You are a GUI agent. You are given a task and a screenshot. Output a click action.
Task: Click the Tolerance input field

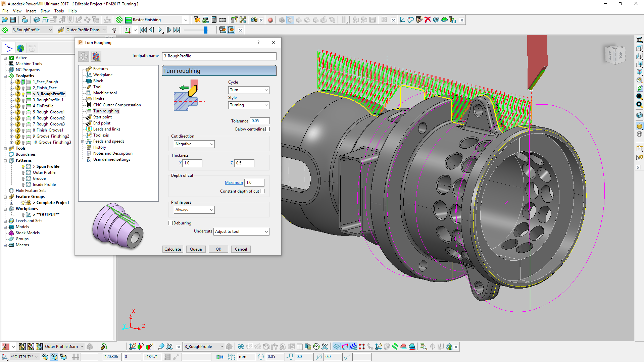click(259, 121)
